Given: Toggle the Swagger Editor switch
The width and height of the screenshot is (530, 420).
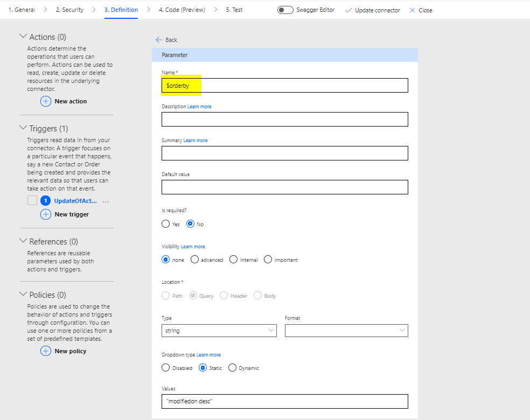Looking at the screenshot, I should click(x=285, y=10).
